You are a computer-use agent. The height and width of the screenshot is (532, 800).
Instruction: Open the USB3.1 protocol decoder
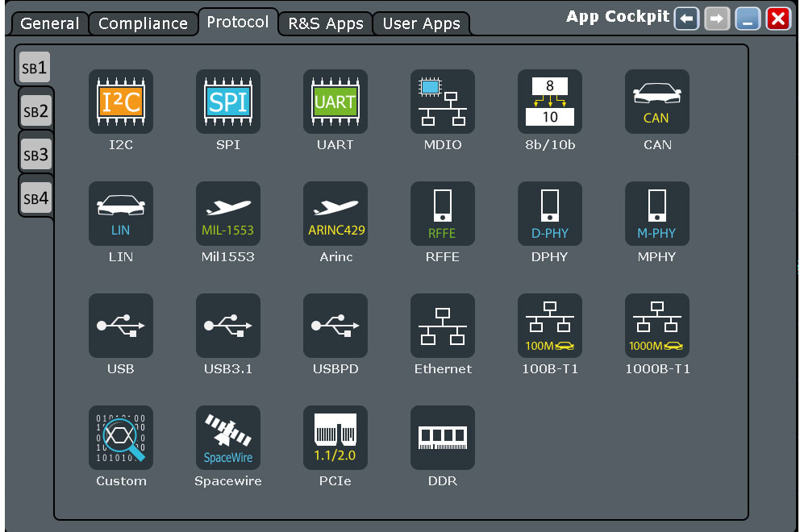pyautogui.click(x=227, y=326)
